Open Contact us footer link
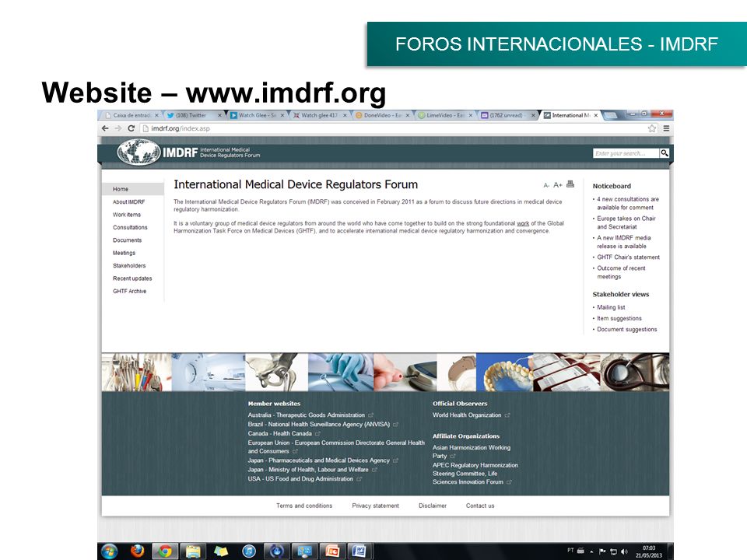This screenshot has height=560, width=747. click(x=480, y=506)
